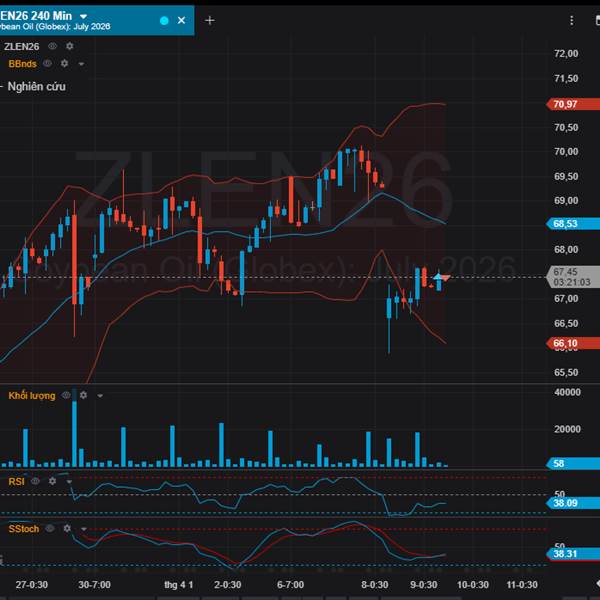
Task: Open RSI indicator settings gear
Action: (52, 481)
